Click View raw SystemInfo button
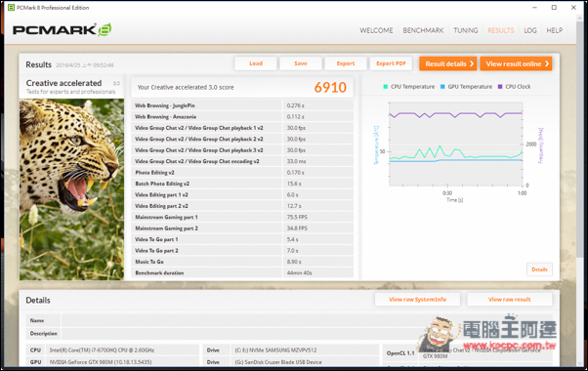The width and height of the screenshot is (588, 371). [x=417, y=300]
